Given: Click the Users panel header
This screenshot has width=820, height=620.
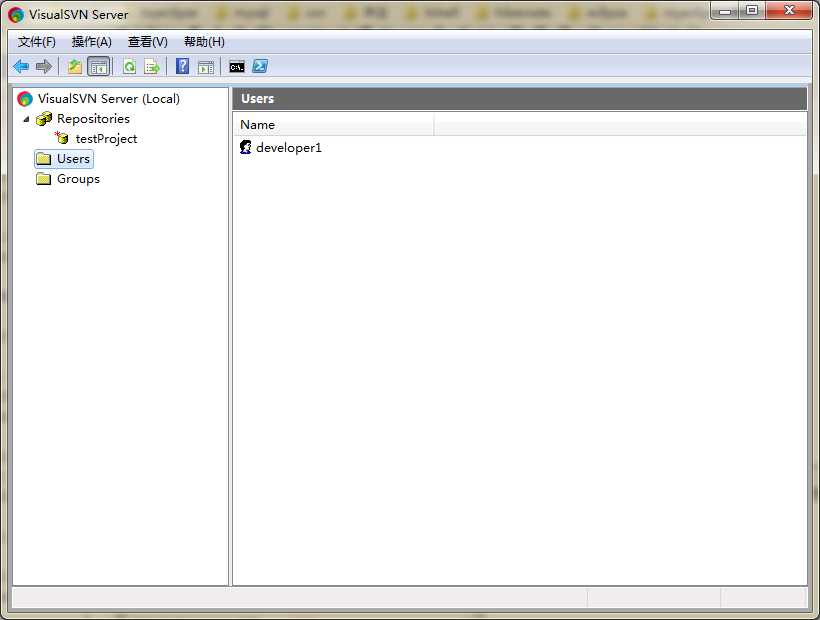Looking at the screenshot, I should pyautogui.click(x=520, y=99).
